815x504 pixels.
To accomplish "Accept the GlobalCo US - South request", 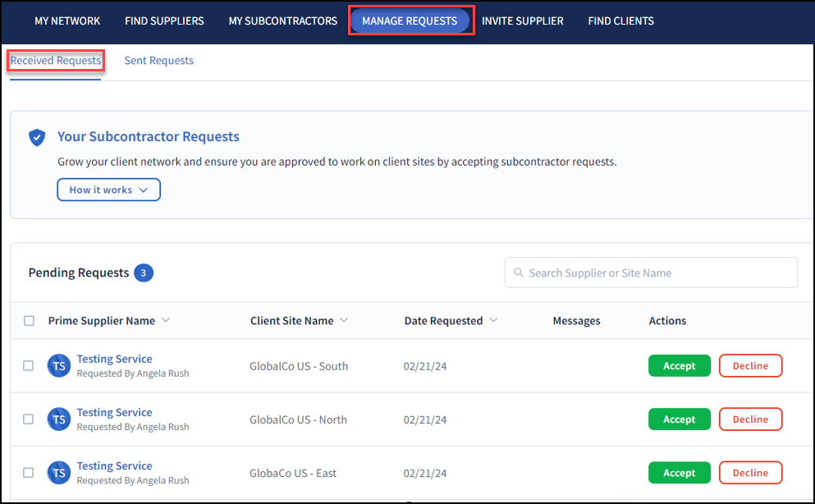I will tap(679, 365).
